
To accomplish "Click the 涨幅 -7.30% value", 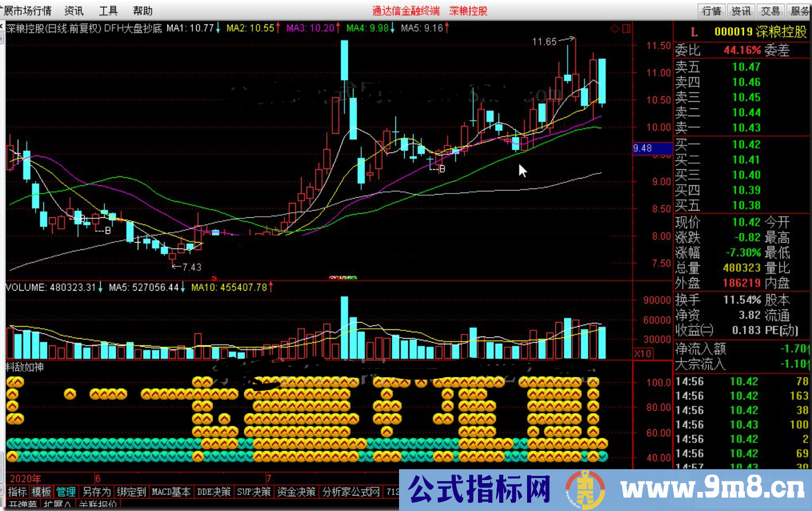I will pos(743,252).
